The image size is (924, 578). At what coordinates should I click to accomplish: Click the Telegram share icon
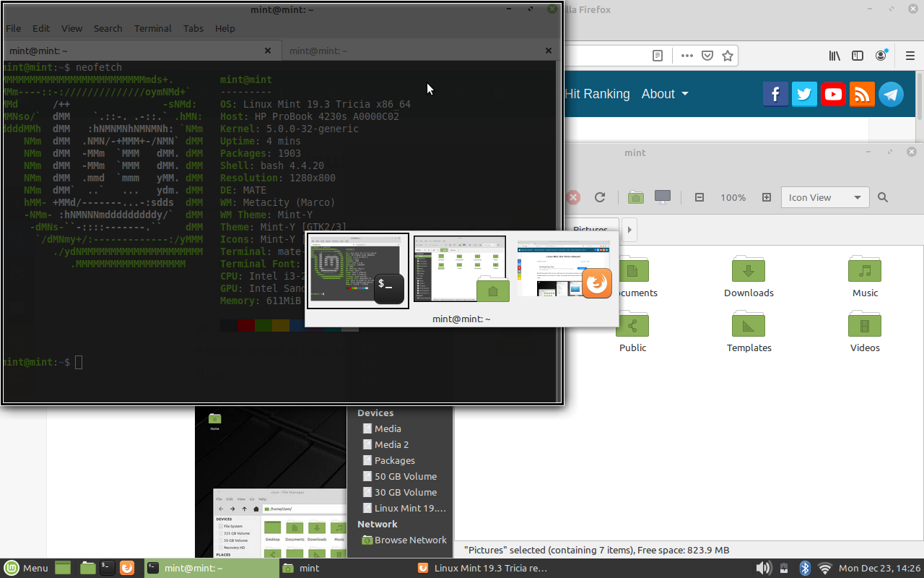(891, 94)
